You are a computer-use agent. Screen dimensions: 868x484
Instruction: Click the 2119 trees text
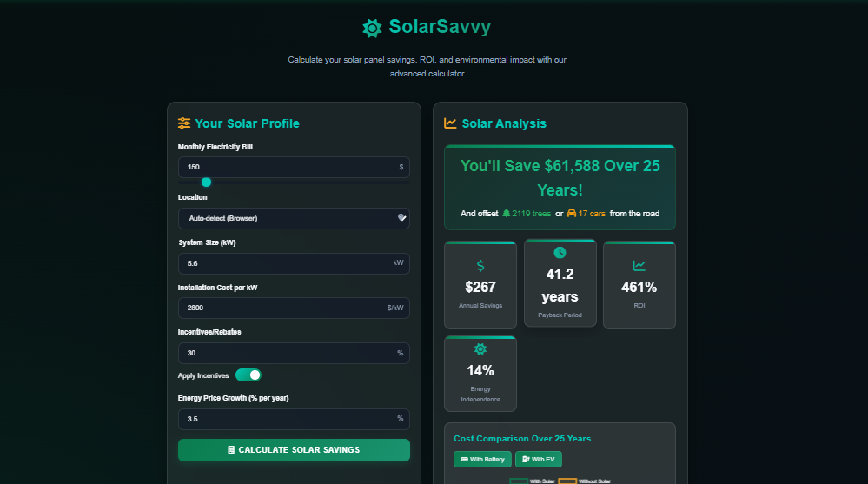[x=532, y=213]
